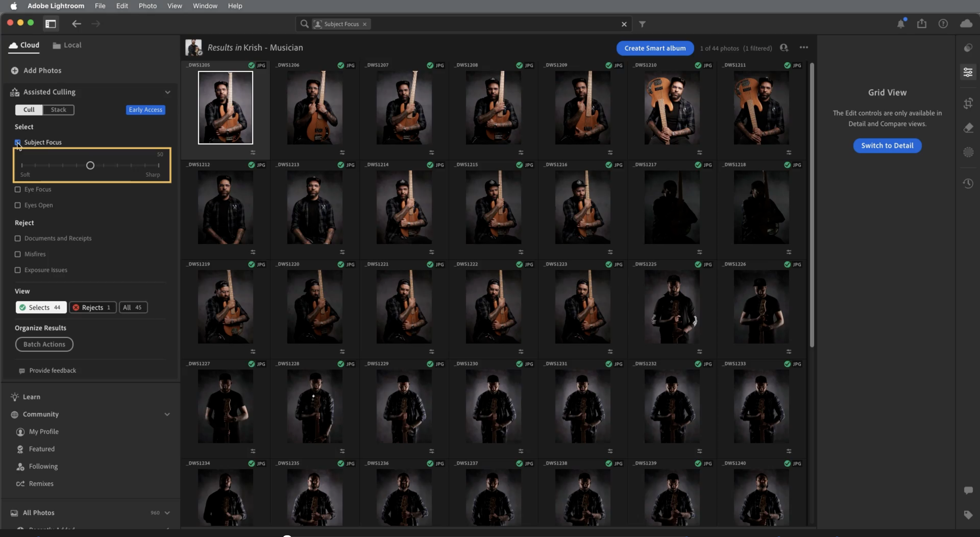This screenshot has width=980, height=537.
Task: Open the notifications bell
Action: tap(901, 23)
